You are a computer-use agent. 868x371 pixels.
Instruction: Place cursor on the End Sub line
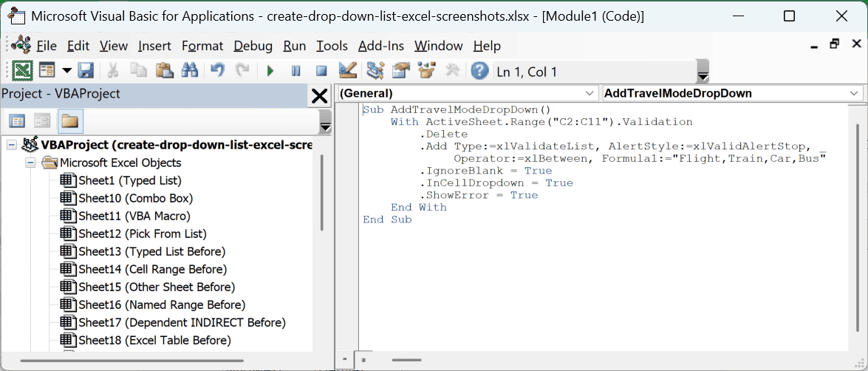388,219
